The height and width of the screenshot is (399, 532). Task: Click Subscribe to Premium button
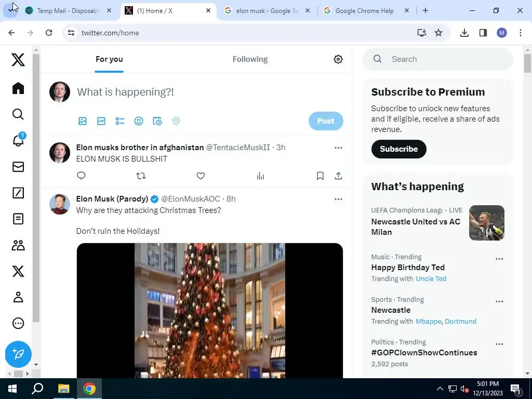tap(398, 149)
